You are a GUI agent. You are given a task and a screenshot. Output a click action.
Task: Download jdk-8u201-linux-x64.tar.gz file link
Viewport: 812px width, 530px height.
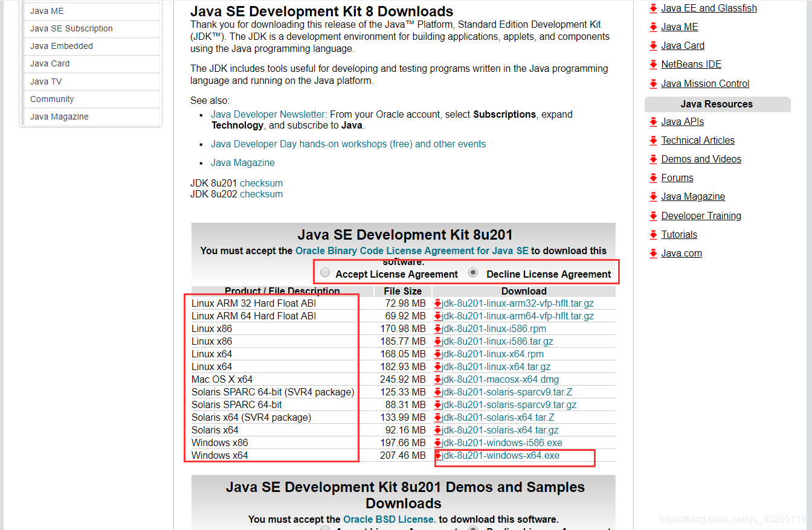click(496, 367)
